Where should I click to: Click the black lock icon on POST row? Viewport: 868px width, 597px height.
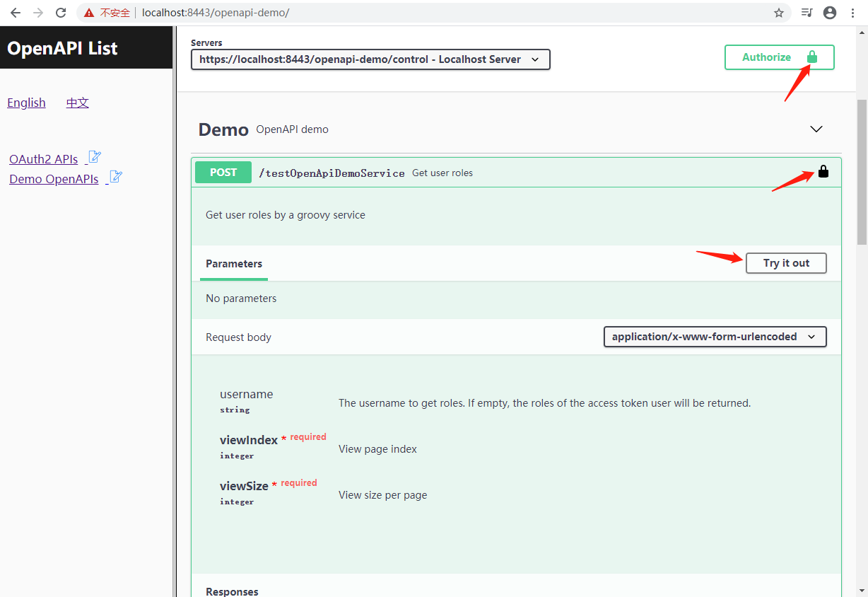coord(823,171)
